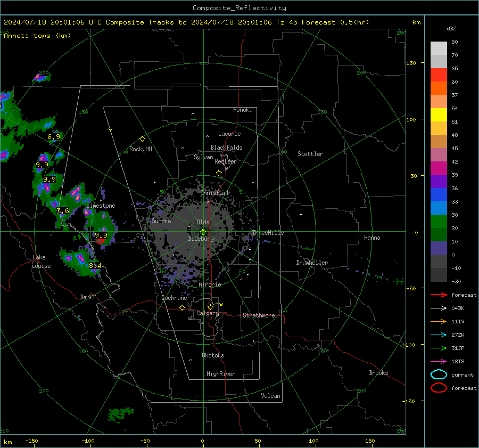Click the Vulcan city label

(x=270, y=396)
